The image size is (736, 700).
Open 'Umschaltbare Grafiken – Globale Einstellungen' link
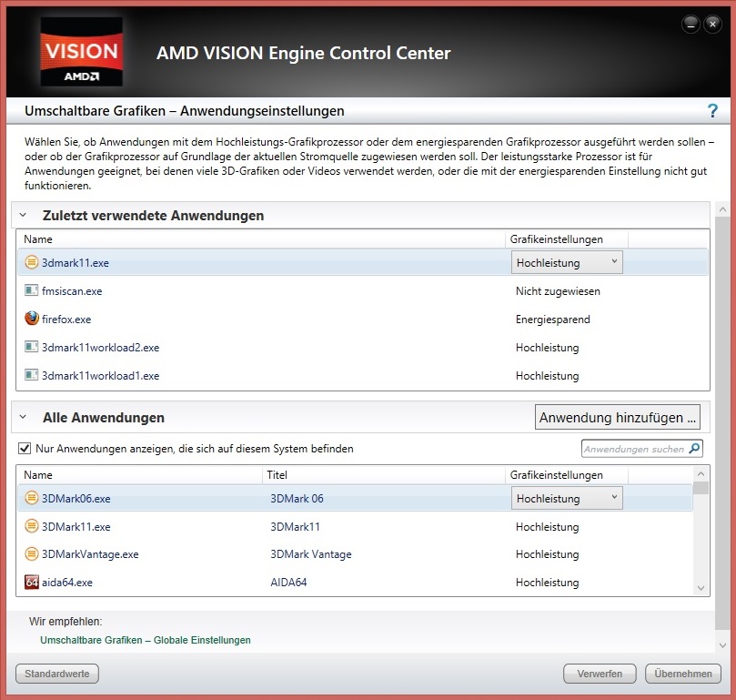pos(145,640)
